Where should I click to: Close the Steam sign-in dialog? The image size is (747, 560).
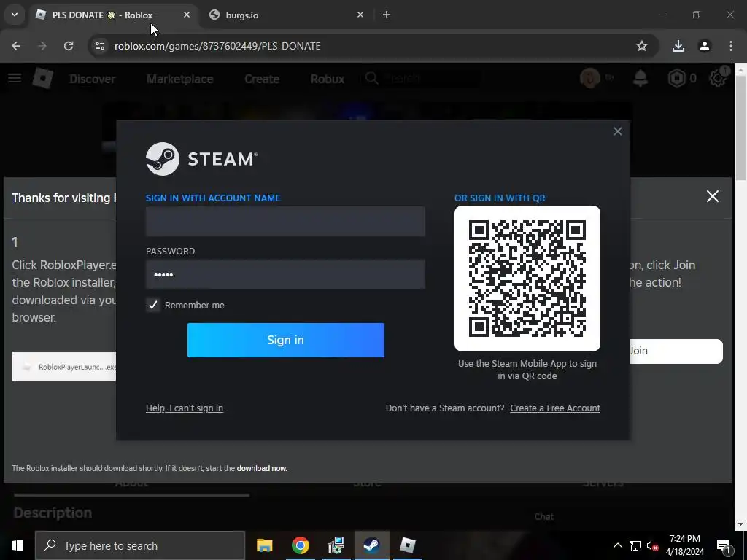617,131
